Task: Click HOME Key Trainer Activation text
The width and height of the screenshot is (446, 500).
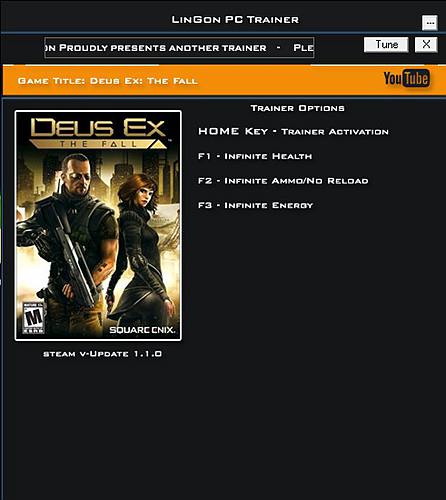Action: (x=293, y=131)
